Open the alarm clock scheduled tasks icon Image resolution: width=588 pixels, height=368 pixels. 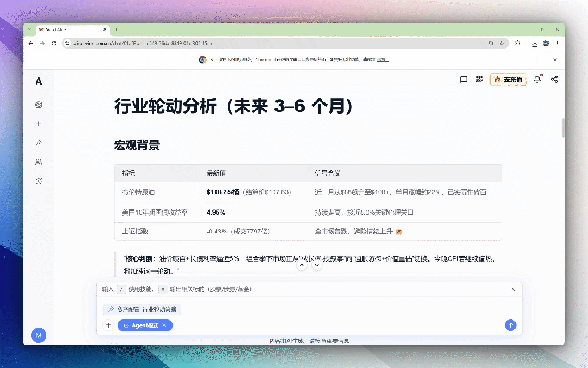[x=39, y=181]
